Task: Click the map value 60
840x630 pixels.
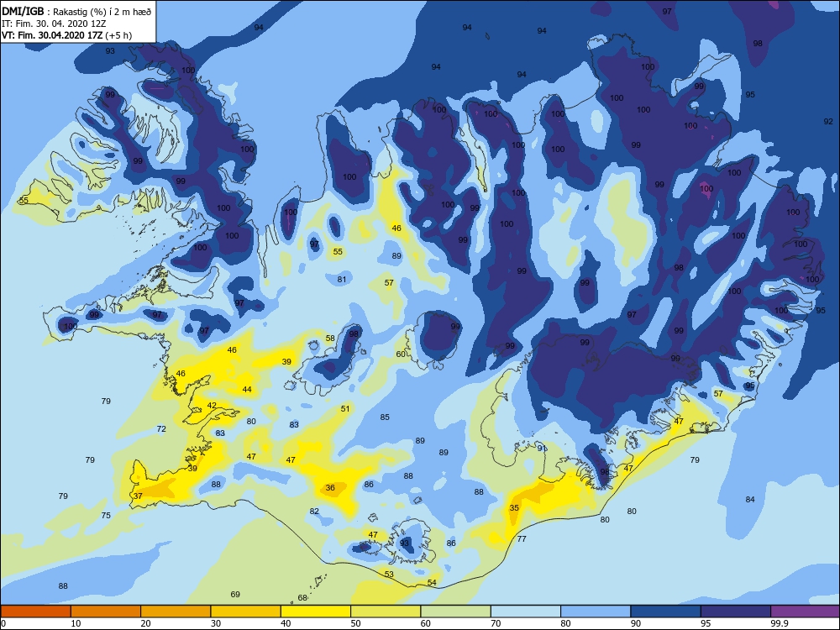Action: click(x=401, y=354)
